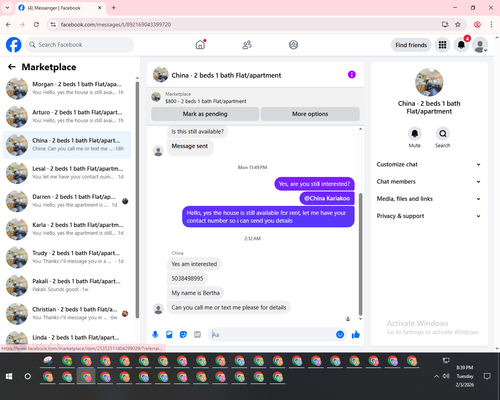Click the Facebook logo icon
The width and height of the screenshot is (500, 400).
[14, 45]
